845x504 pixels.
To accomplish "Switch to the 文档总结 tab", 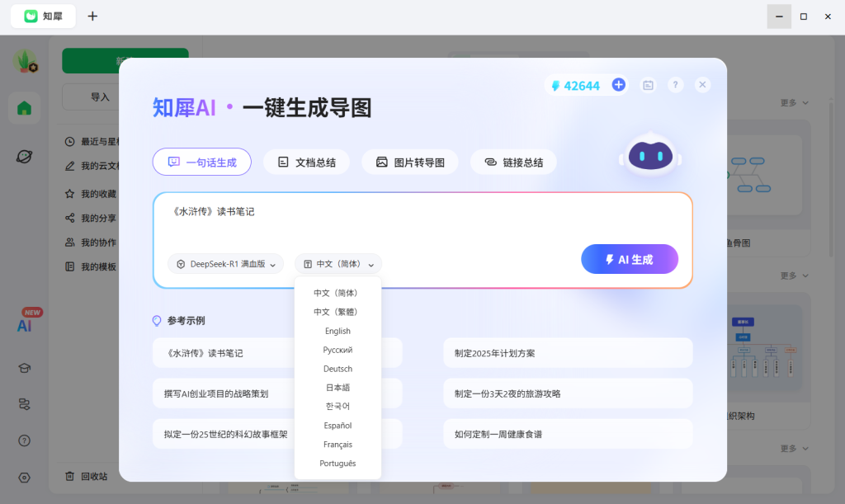I will click(x=306, y=162).
